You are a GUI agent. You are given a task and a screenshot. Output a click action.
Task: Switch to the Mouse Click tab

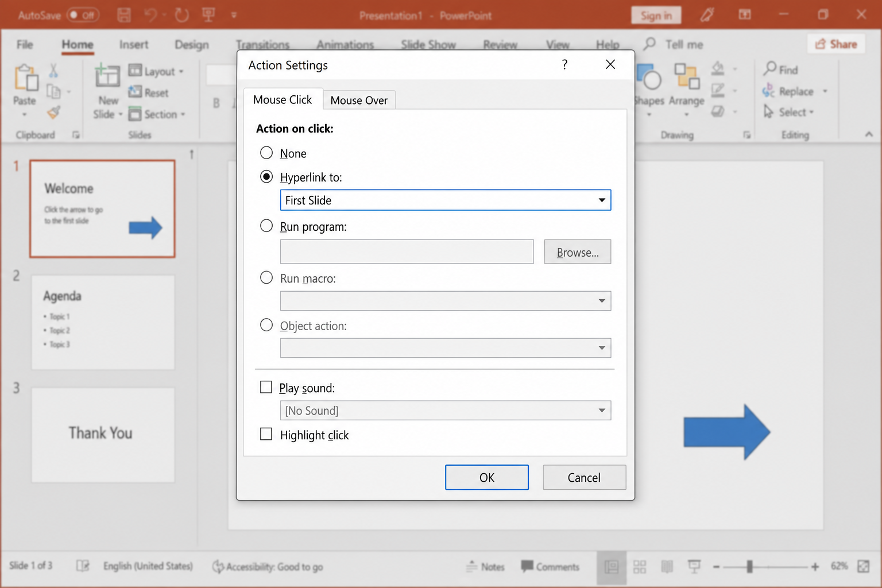tap(283, 99)
